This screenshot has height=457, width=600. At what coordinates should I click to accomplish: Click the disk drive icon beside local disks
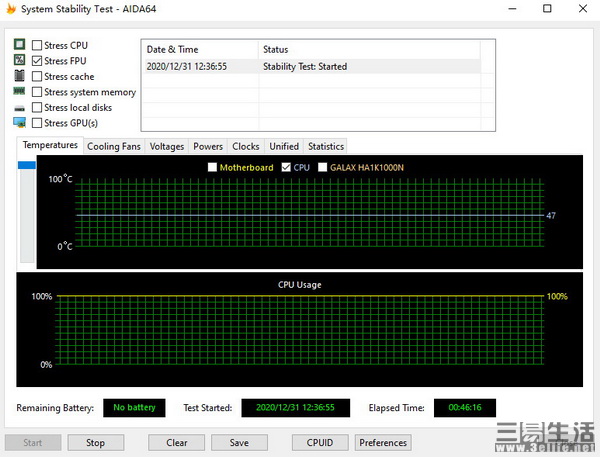point(19,108)
